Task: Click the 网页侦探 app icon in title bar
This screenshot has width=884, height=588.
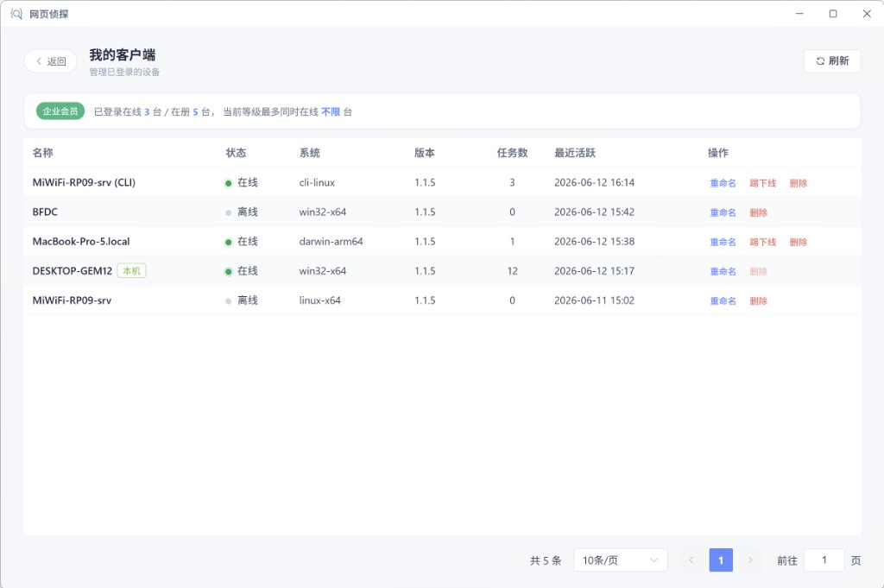Action: 17,14
